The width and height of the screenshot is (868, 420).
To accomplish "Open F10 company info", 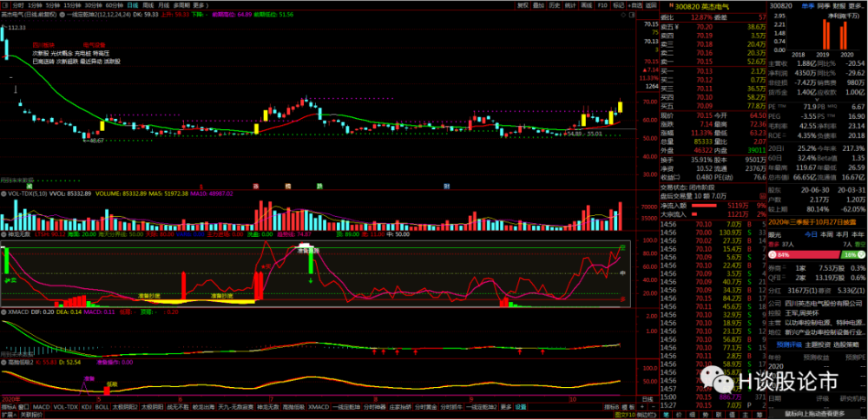I will (x=602, y=5).
